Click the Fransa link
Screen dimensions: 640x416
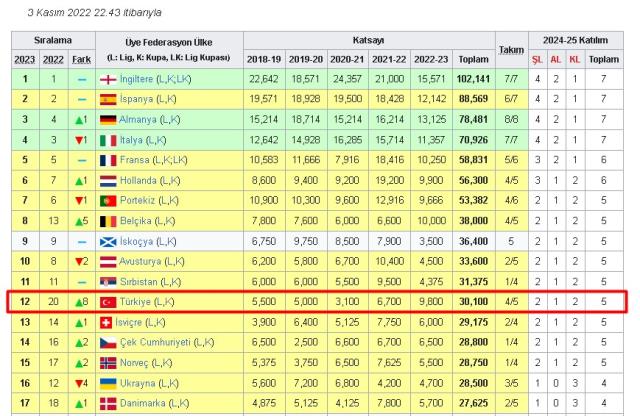pyautogui.click(x=135, y=160)
